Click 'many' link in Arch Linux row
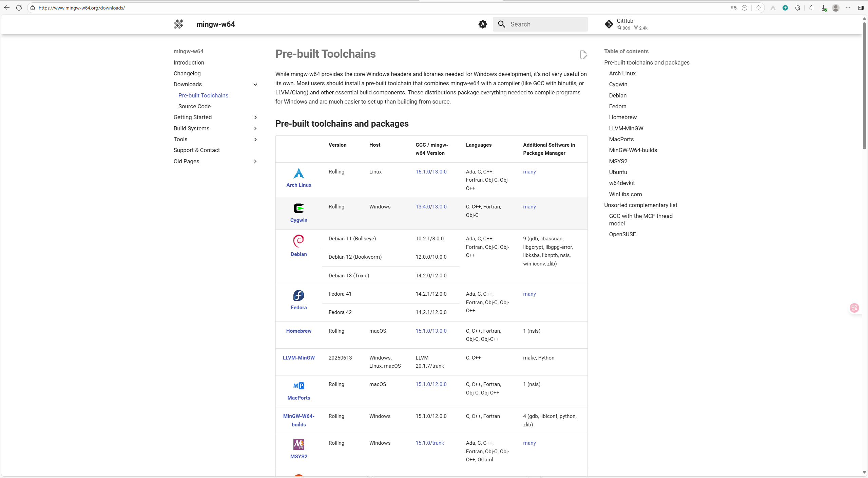Viewport: 868px width, 478px height. [529, 172]
